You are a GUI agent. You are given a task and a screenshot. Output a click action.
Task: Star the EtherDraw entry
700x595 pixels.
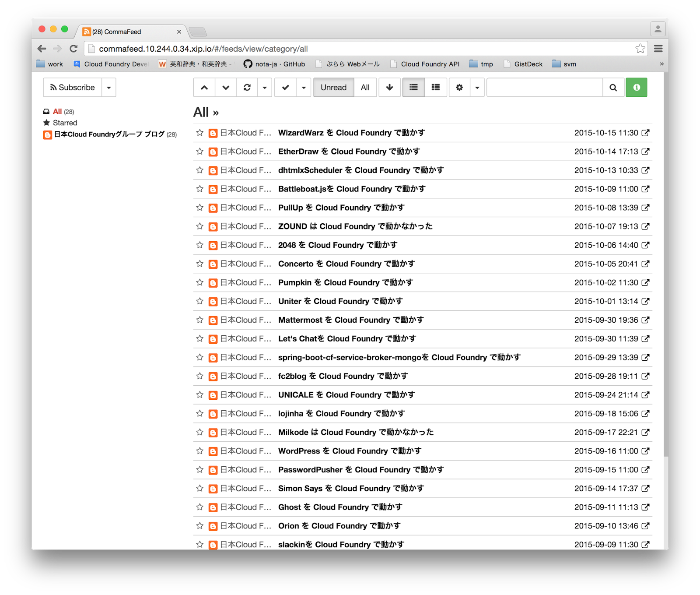(200, 151)
